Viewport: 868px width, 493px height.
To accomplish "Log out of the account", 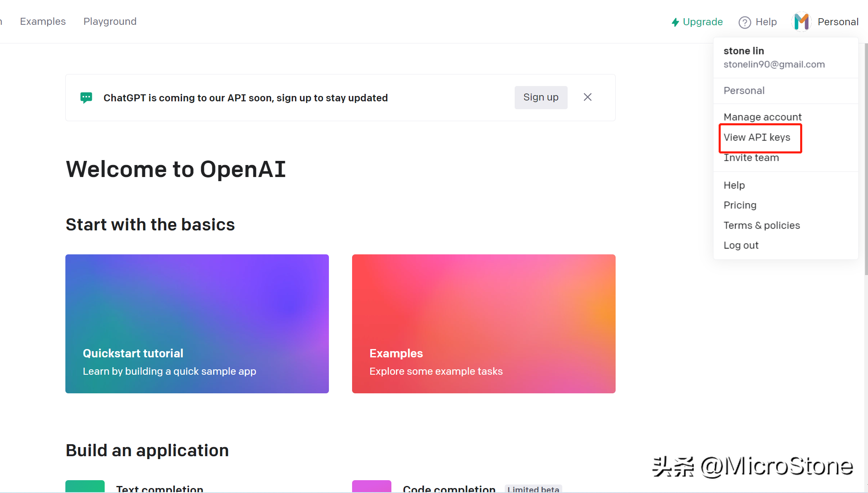I will coord(741,245).
